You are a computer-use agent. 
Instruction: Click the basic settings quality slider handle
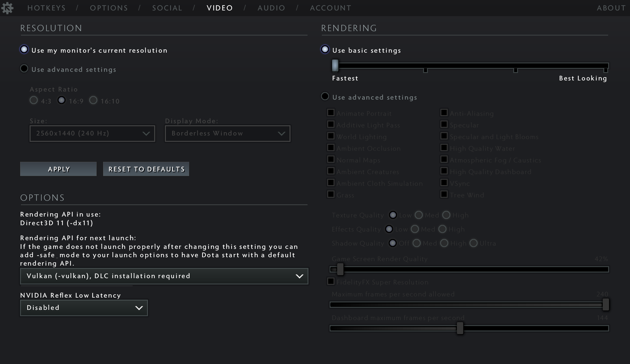pos(334,66)
